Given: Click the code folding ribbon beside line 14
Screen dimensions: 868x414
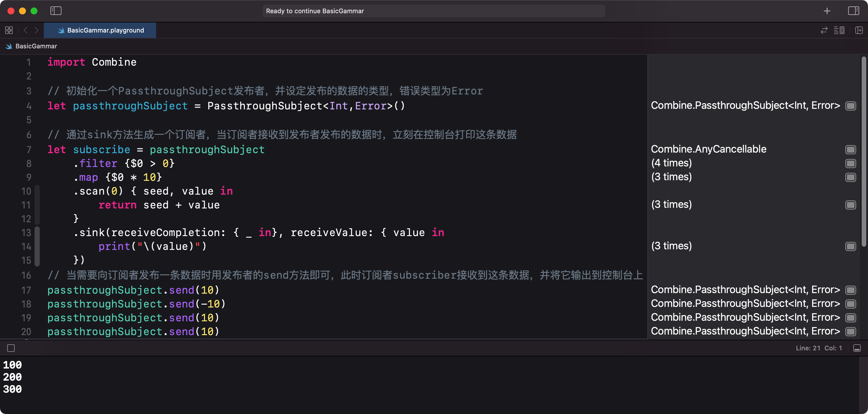Looking at the screenshot, I should point(37,246).
